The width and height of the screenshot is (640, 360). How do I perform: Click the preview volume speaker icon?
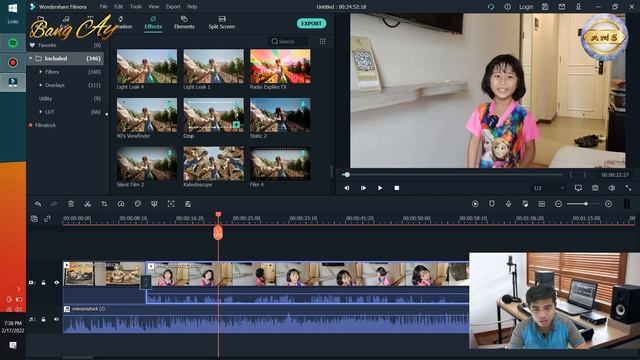[x=612, y=188]
